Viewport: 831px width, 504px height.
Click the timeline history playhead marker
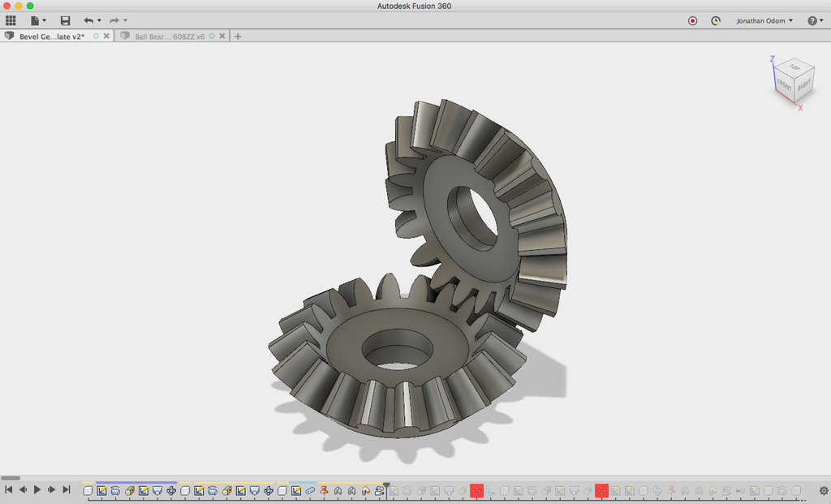[x=387, y=486]
